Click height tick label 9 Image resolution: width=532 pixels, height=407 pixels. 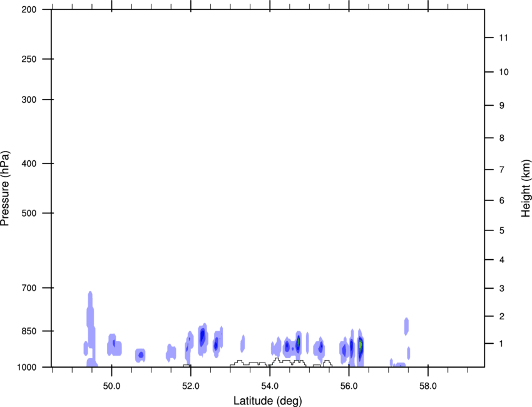tap(502, 106)
